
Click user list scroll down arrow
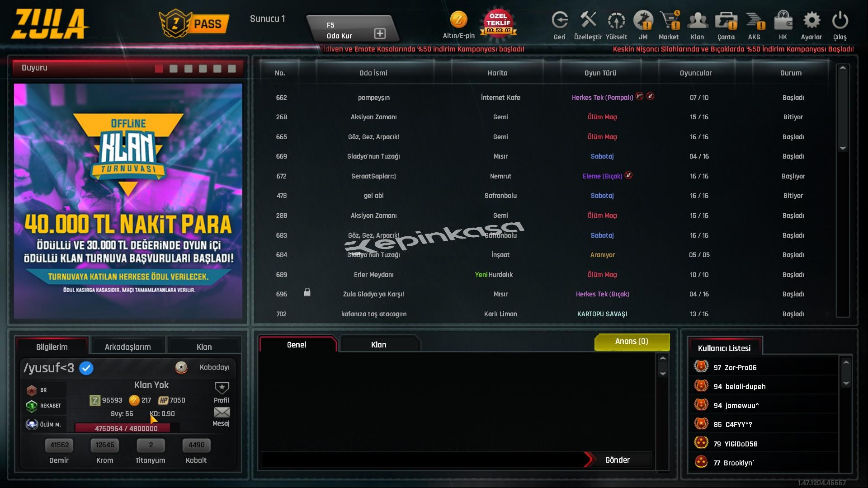pyautogui.click(x=846, y=383)
